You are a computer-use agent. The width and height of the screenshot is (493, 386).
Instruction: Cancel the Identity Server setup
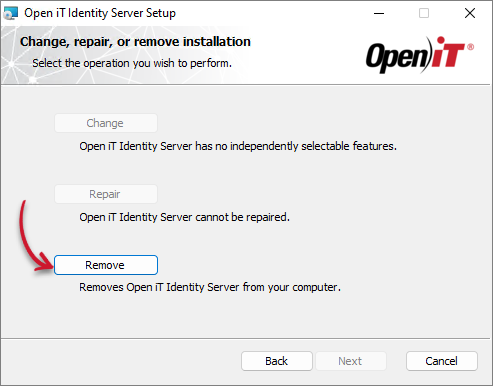(x=442, y=361)
